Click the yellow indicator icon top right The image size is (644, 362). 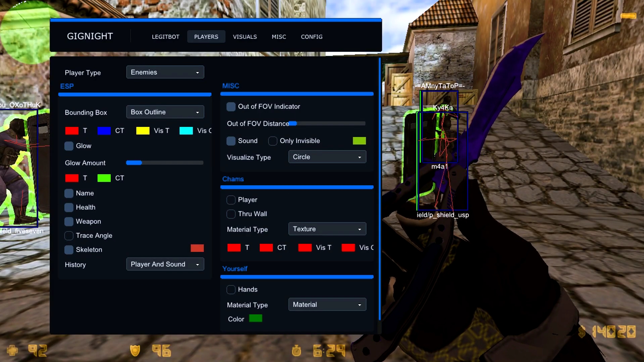tap(628, 15)
